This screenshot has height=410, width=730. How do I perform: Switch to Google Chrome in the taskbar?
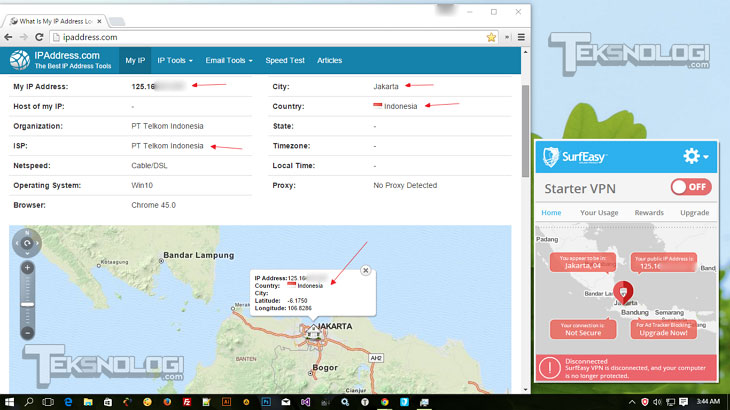385,402
